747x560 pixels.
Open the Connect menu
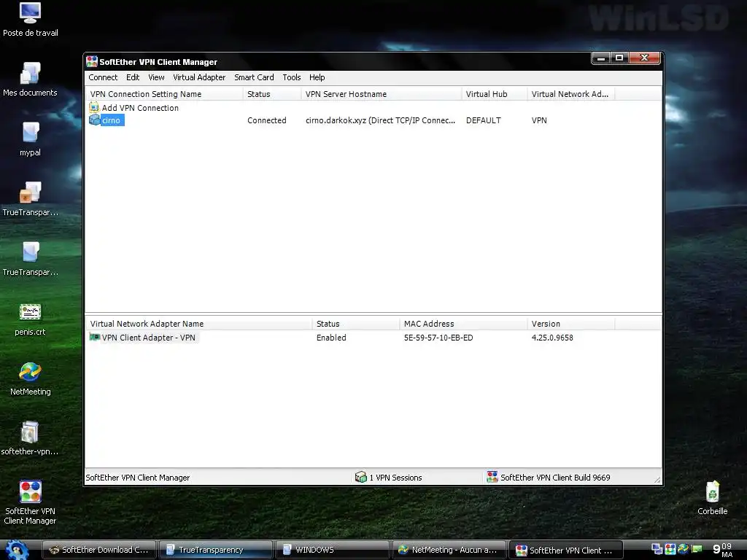click(x=103, y=77)
